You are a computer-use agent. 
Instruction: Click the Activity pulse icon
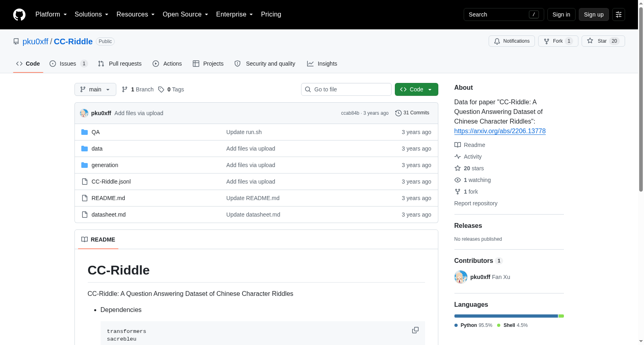click(458, 157)
